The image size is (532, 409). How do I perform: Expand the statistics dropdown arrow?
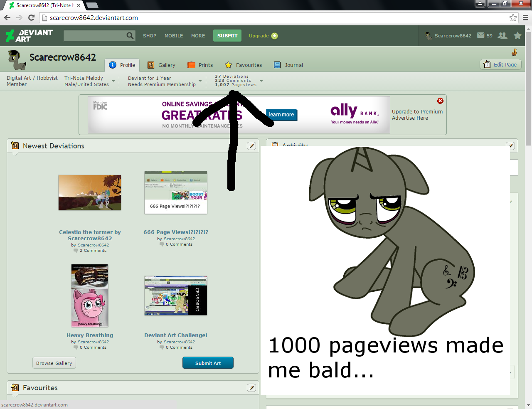coord(261,81)
